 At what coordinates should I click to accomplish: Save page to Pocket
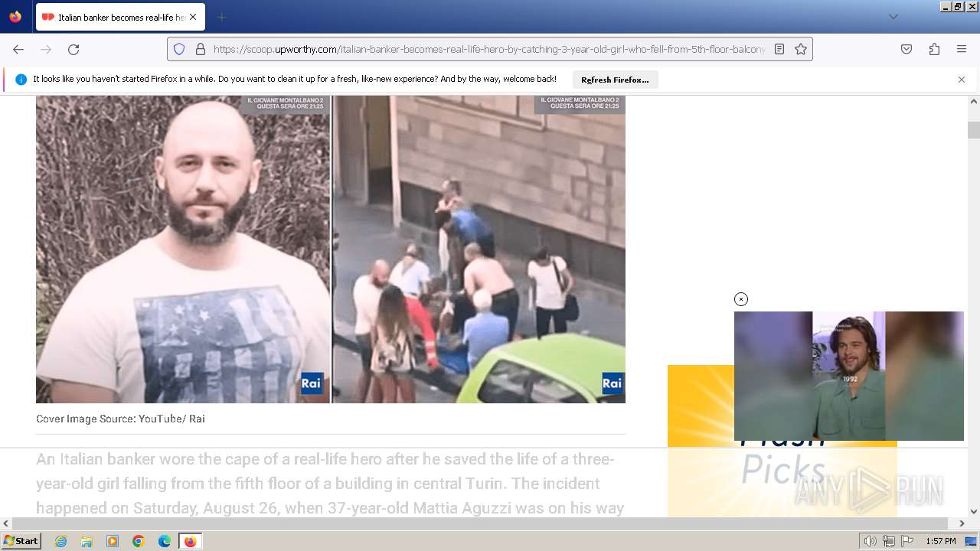click(x=906, y=49)
